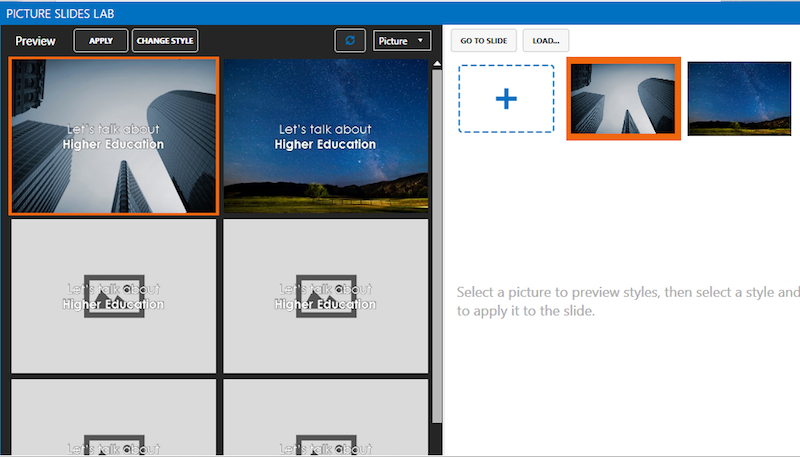Click the CHANGE STYLE button
The image size is (800, 457).
(166, 41)
